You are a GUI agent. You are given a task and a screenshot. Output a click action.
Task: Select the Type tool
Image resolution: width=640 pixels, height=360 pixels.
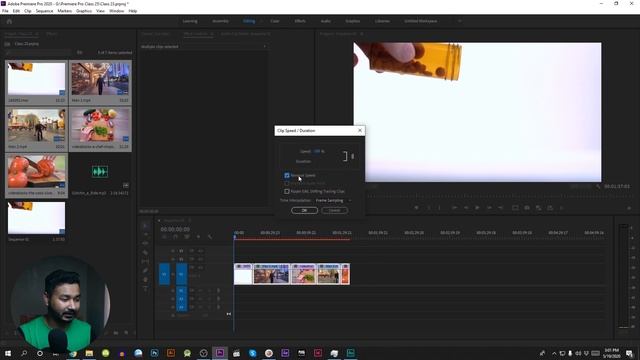pos(145,288)
